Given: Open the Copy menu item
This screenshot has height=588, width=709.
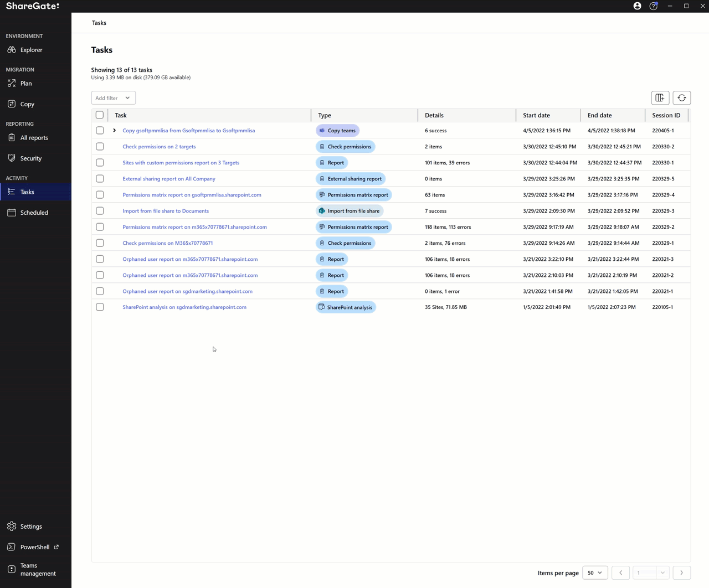Looking at the screenshot, I should [x=35, y=104].
